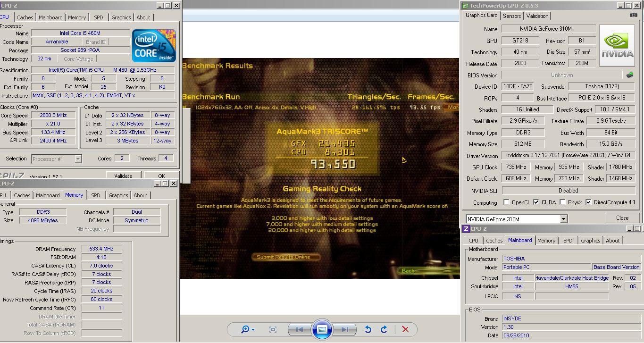Click the Command Rate 1T value

pyautogui.click(x=101, y=308)
